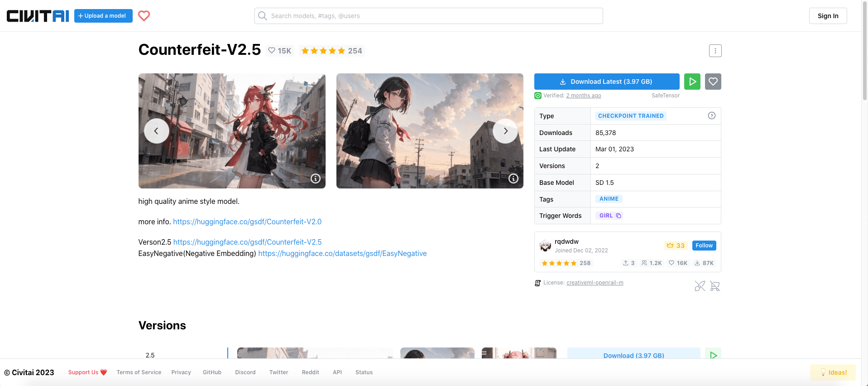The width and height of the screenshot is (868, 386).
Task: Click Upload a model button
Action: pyautogui.click(x=103, y=16)
